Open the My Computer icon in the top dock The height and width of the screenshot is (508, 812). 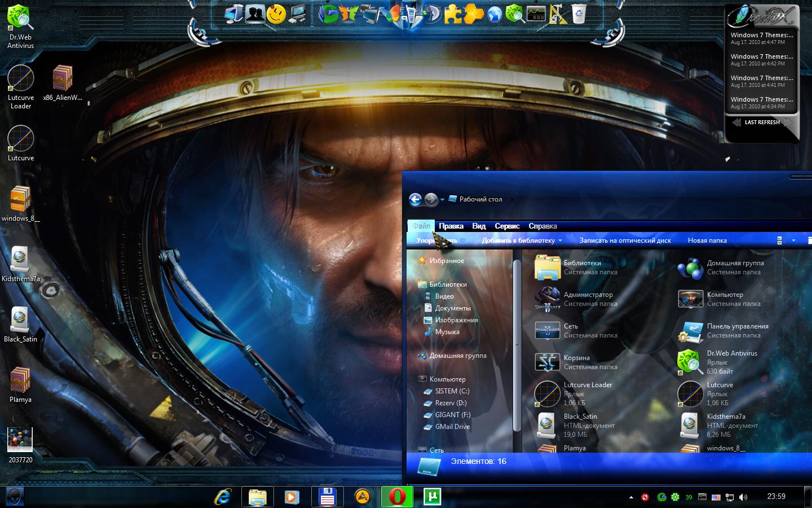[x=233, y=14]
